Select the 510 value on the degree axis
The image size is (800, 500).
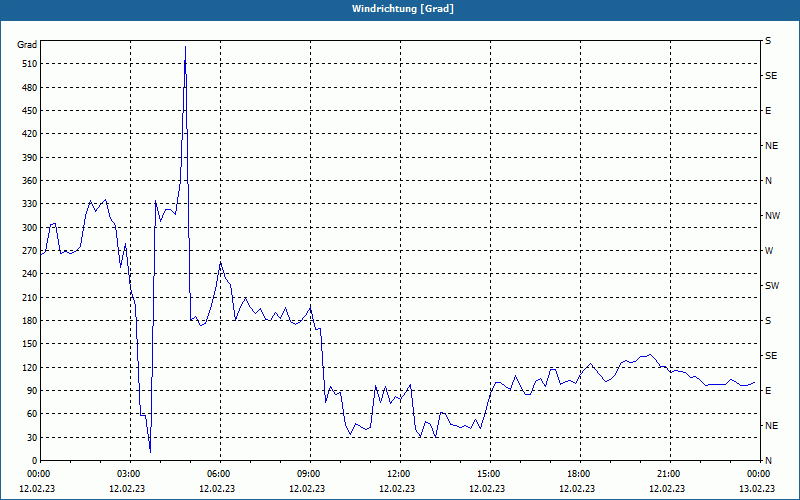pos(30,64)
